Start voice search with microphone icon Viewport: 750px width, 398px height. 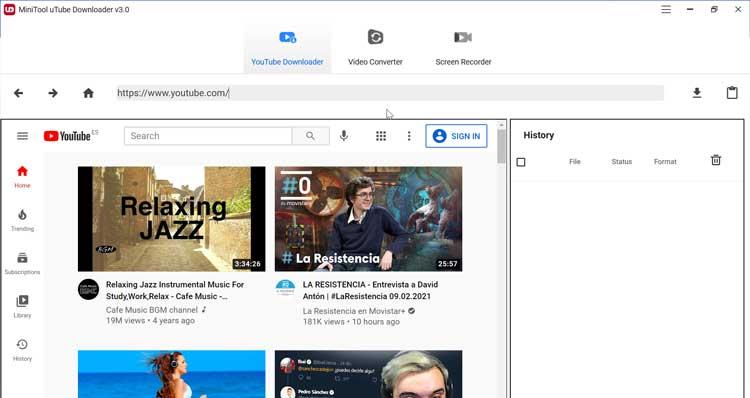[343, 136]
